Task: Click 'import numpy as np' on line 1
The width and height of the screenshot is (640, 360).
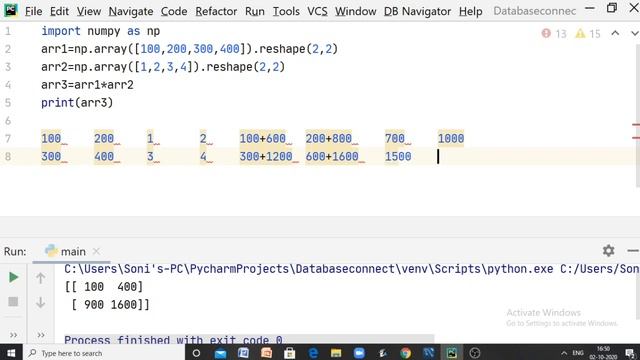Action: click(x=100, y=31)
